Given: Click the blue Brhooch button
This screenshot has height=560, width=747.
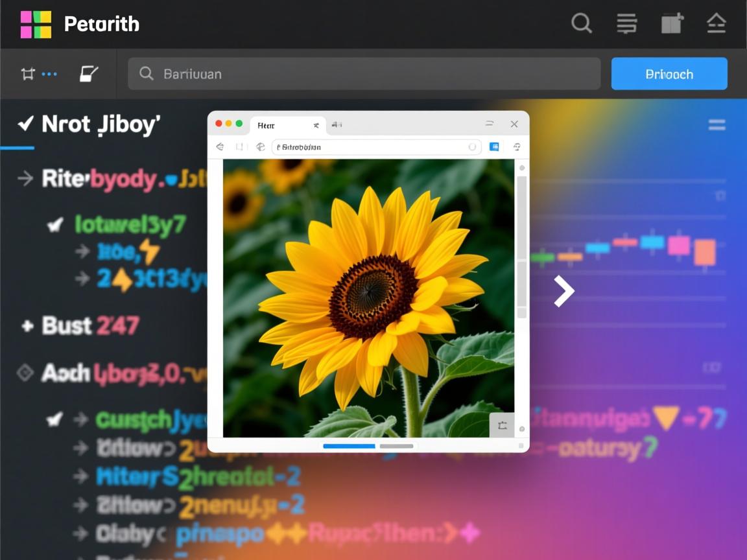Looking at the screenshot, I should click(669, 74).
